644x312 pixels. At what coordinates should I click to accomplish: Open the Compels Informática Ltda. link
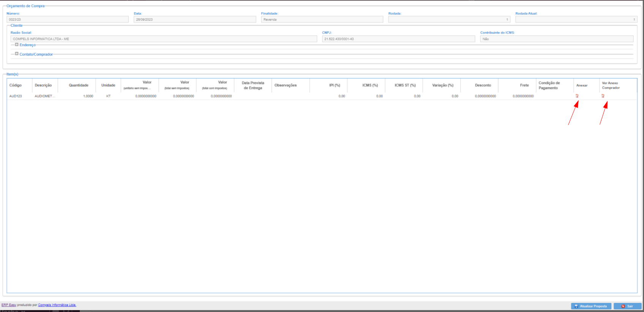click(57, 305)
